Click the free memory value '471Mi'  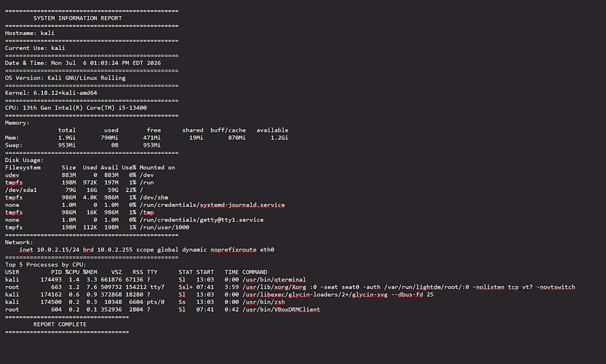(152, 138)
